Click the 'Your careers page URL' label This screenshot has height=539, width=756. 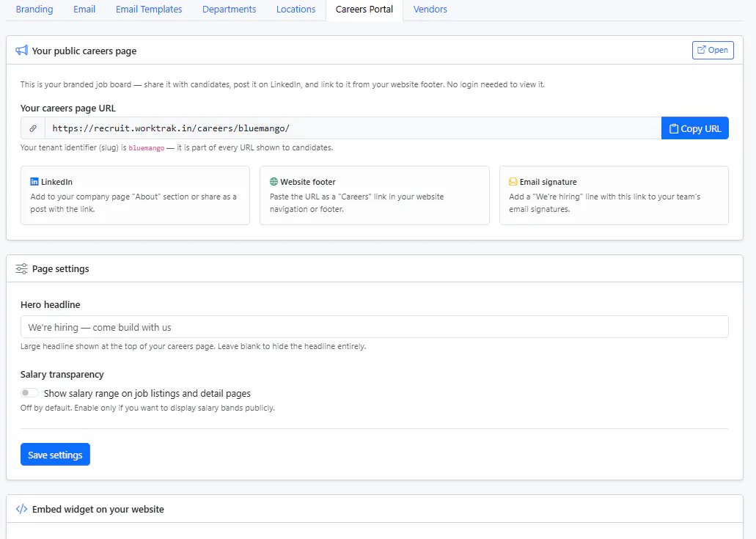tap(68, 108)
